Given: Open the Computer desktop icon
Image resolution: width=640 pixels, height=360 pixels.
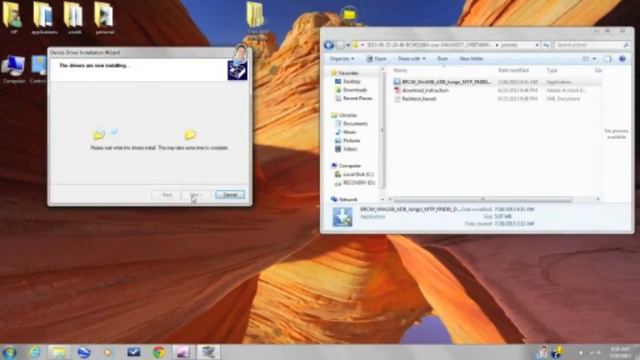Looking at the screenshot, I should (13, 69).
